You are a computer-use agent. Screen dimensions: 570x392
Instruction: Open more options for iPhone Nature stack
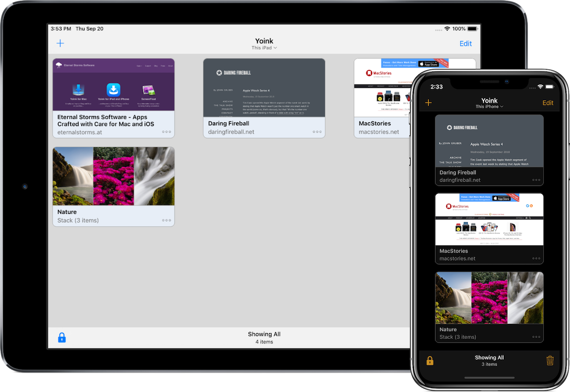tap(536, 337)
